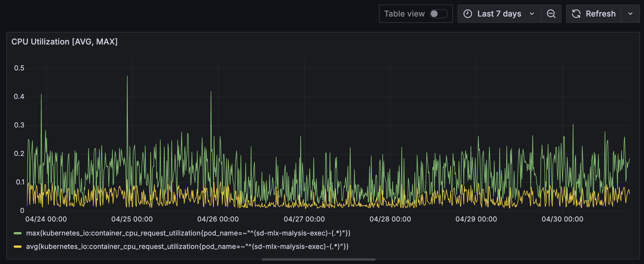Click the green legend marker for the max series

tap(18, 233)
